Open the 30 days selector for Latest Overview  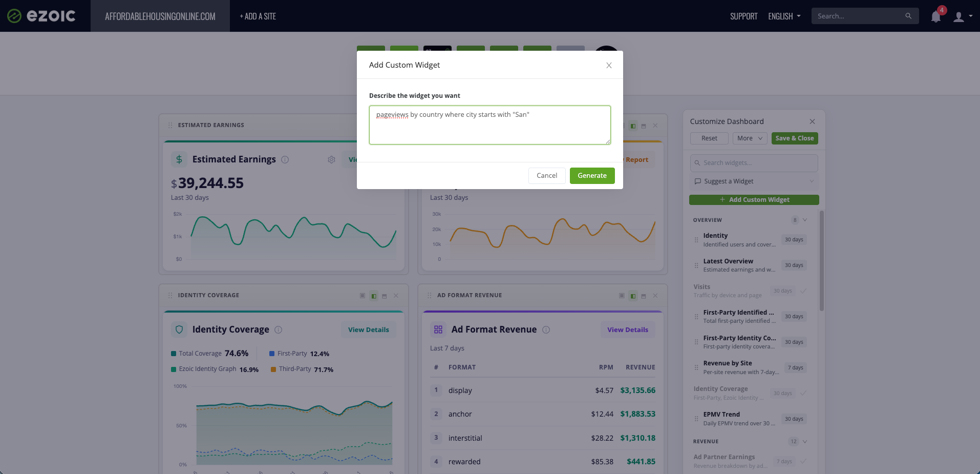(794, 265)
